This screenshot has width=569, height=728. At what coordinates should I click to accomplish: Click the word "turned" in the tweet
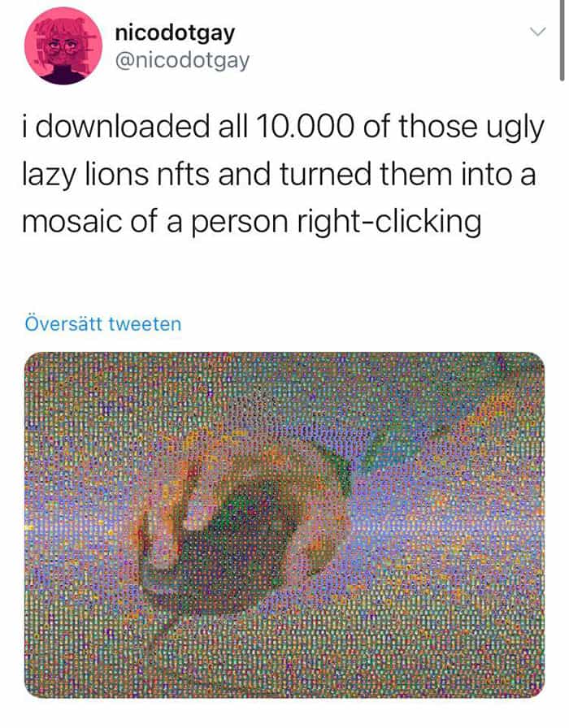(325, 174)
